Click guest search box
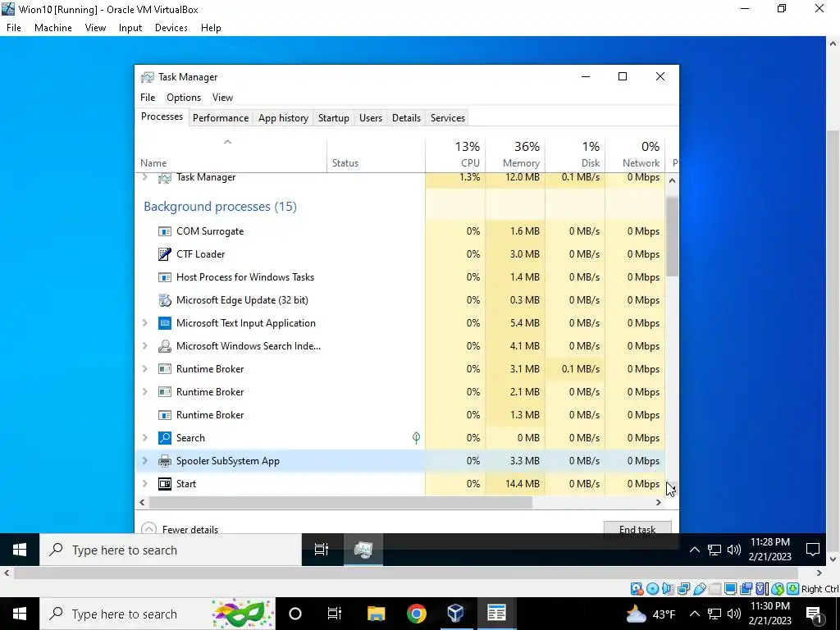The image size is (840, 630). coord(171,550)
